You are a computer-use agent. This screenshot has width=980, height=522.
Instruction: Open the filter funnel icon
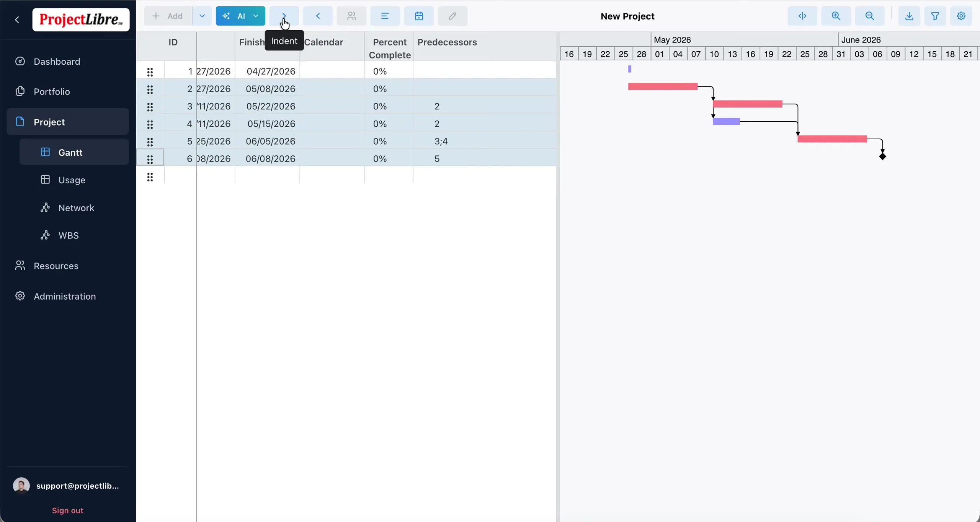pyautogui.click(x=935, y=16)
